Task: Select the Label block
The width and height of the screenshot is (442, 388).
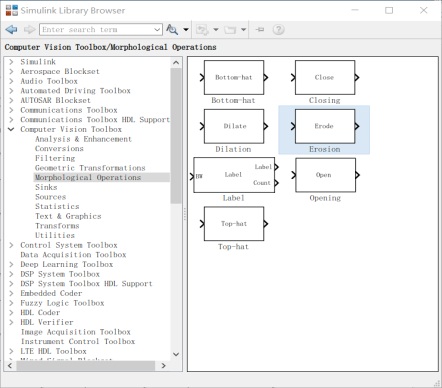Action: pos(234,175)
